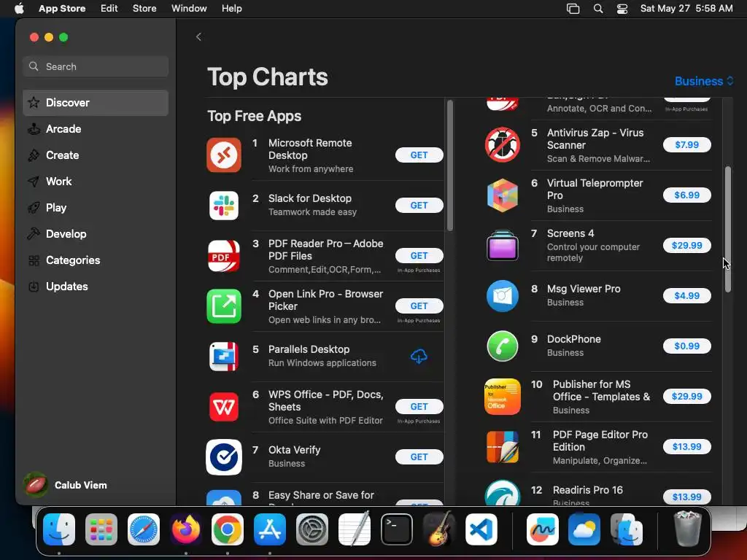Open the App Store menu
The image size is (747, 560).
(62, 9)
